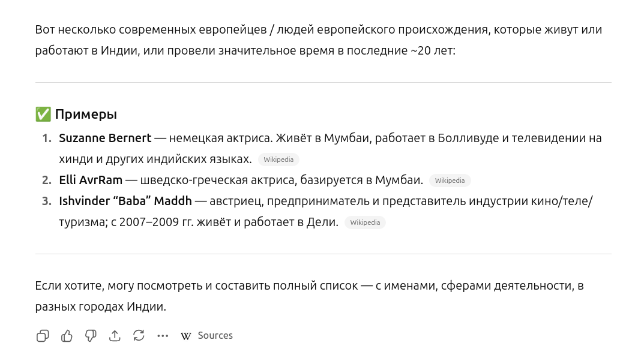
Task: Open the Wikipedia citation after the Delhi entry
Action: point(365,222)
